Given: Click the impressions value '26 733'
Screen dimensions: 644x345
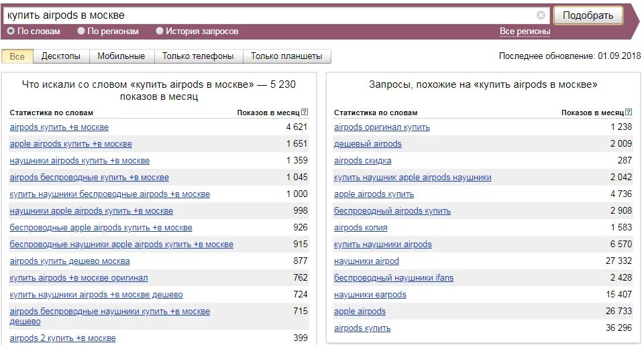Looking at the screenshot, I should click(x=619, y=311).
